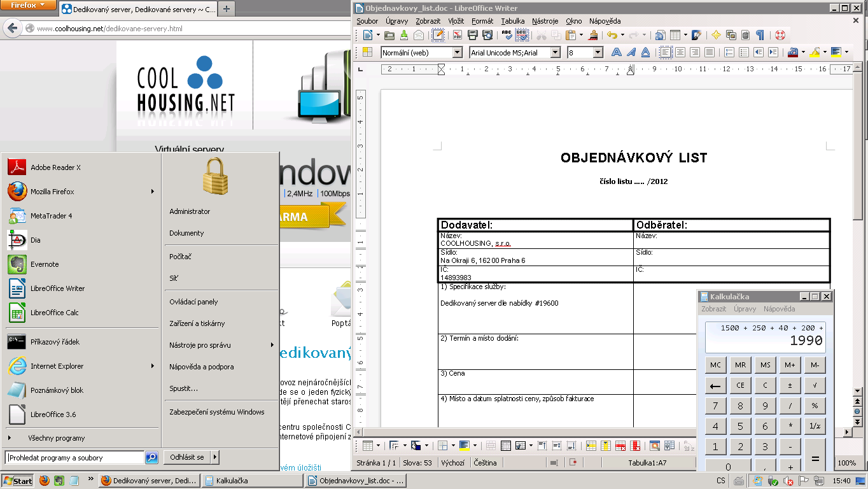Open paragraph style dropdown 'Normální (web)'

[457, 53]
